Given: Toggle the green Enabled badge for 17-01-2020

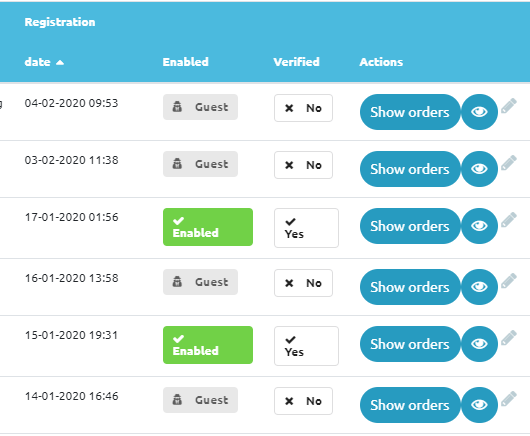Looking at the screenshot, I should click(208, 227).
